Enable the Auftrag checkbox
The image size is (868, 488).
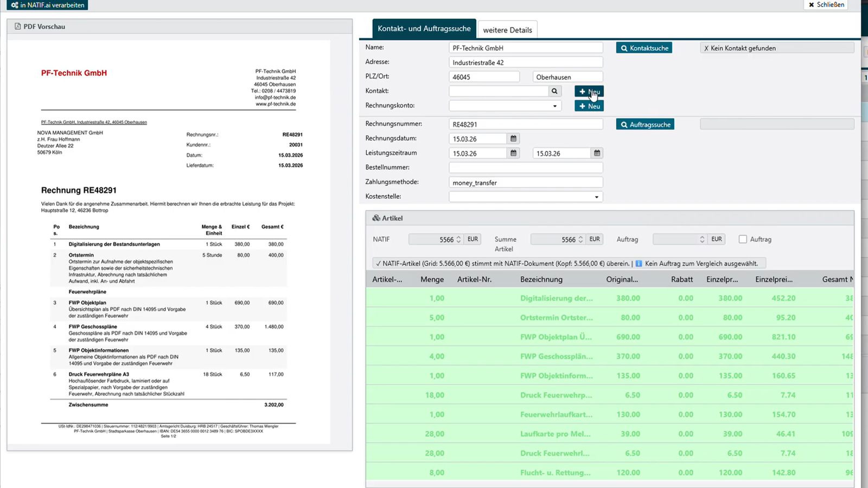(743, 239)
